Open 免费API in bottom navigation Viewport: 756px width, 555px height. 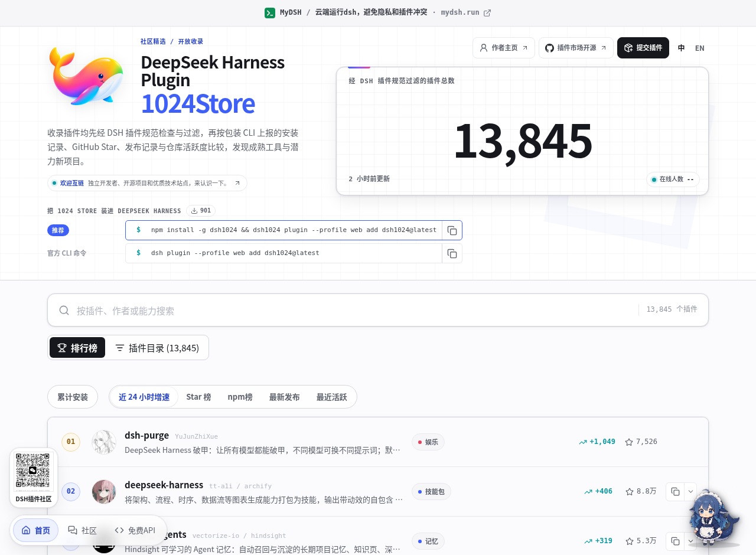click(x=135, y=530)
